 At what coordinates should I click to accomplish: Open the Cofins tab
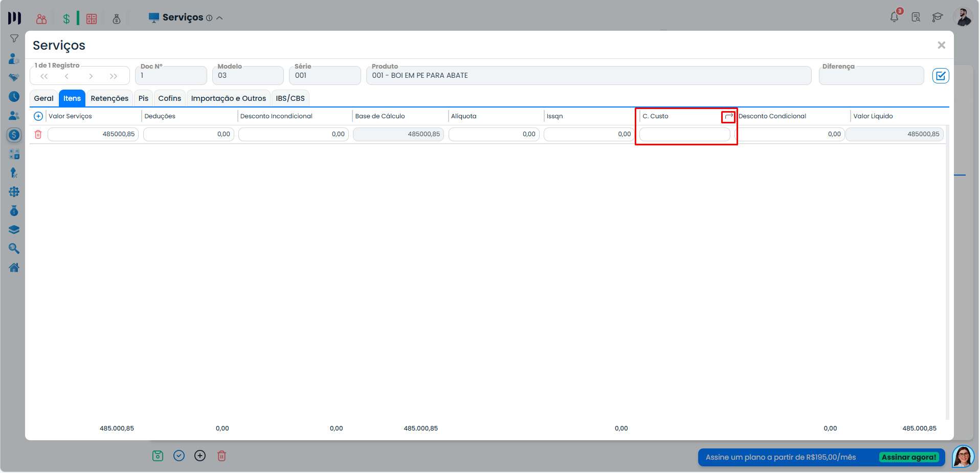point(169,98)
